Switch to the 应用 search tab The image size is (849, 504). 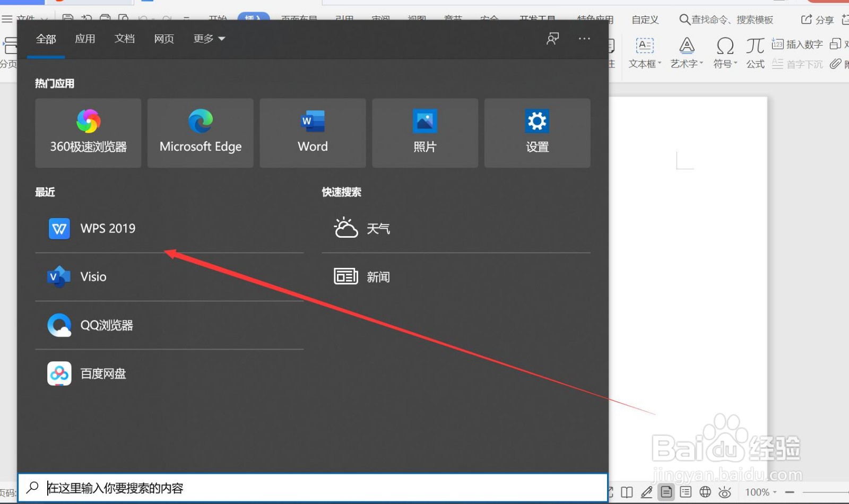point(85,39)
